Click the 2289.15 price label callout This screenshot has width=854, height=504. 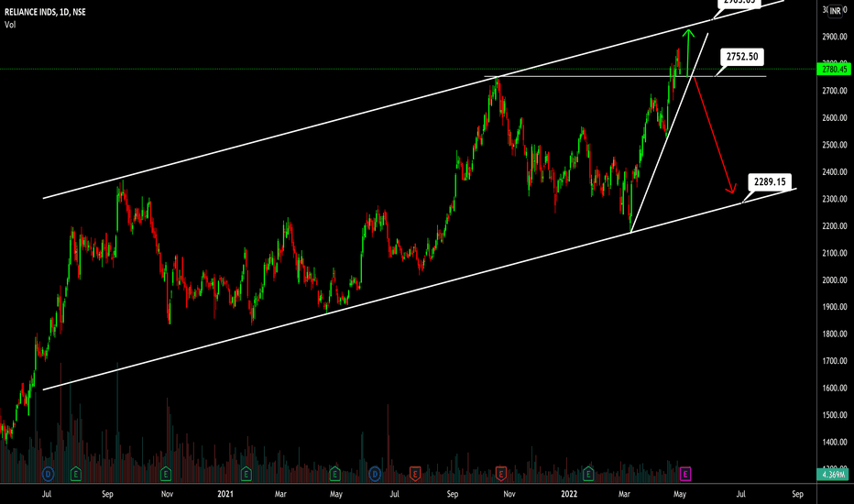pos(770,181)
